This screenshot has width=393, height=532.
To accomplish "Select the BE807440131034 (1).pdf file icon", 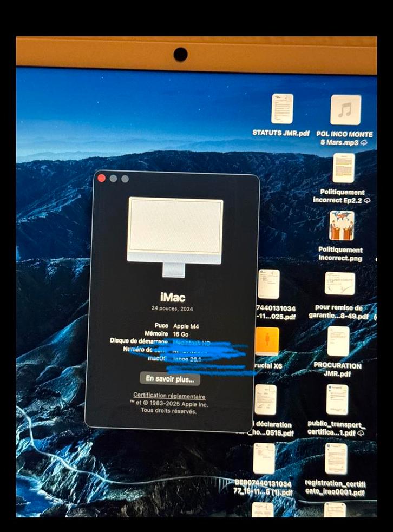I will tap(264, 458).
